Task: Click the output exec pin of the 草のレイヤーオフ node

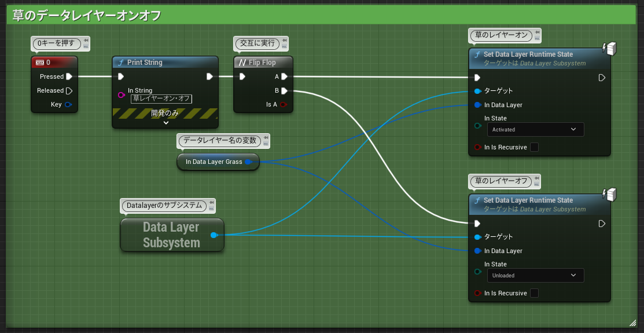Action: [602, 224]
